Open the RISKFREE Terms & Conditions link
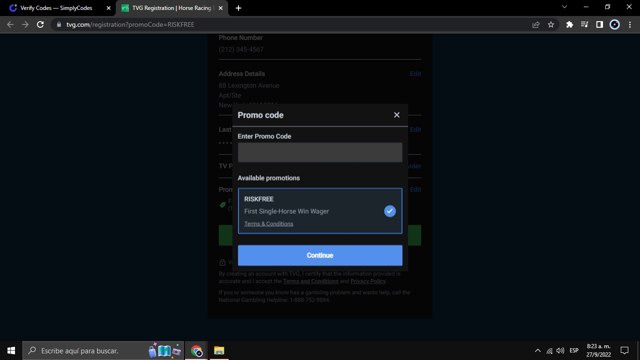 point(269,224)
